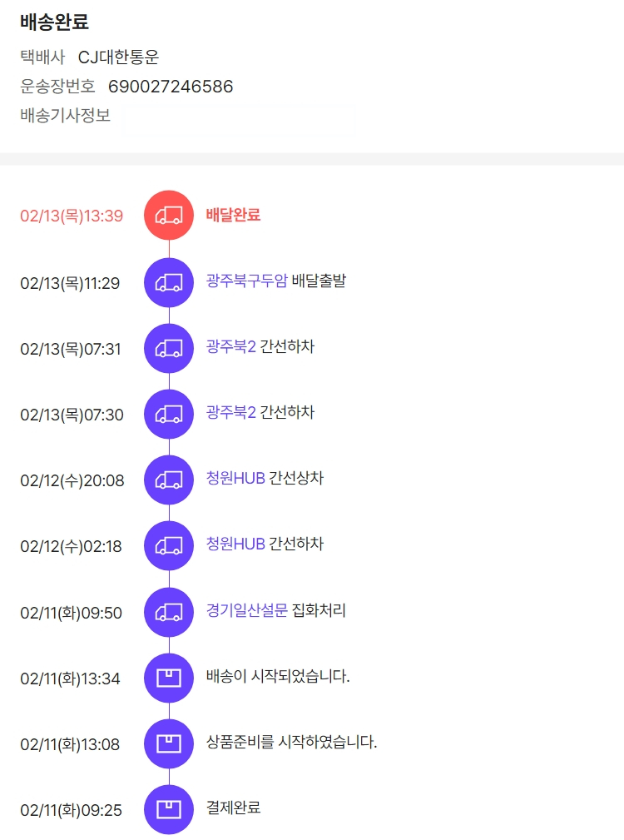Viewport: 624px width, 840px height.
Task: Click the red truck icon for 배달완료
Action: [x=169, y=215]
